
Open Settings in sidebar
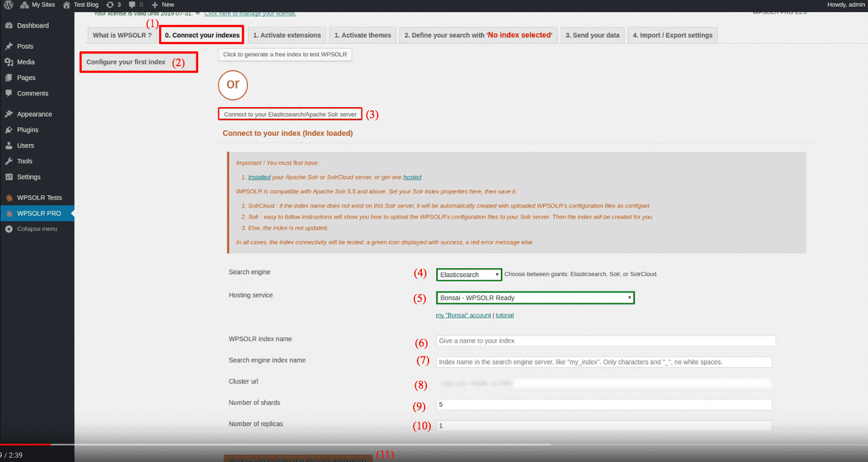[x=37, y=177]
